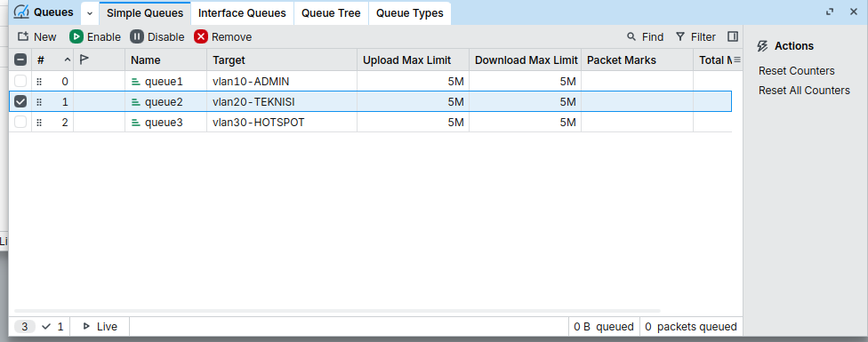
Task: Switch to Simple Queues tab
Action: pos(145,13)
